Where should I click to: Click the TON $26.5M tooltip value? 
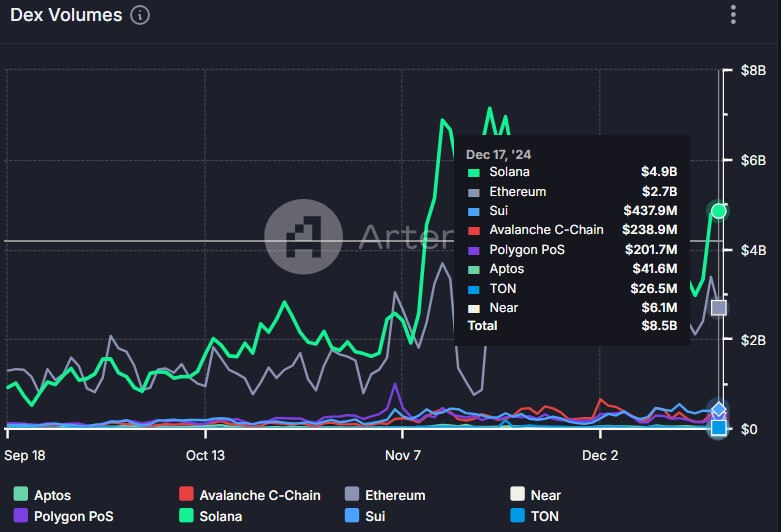[654, 288]
